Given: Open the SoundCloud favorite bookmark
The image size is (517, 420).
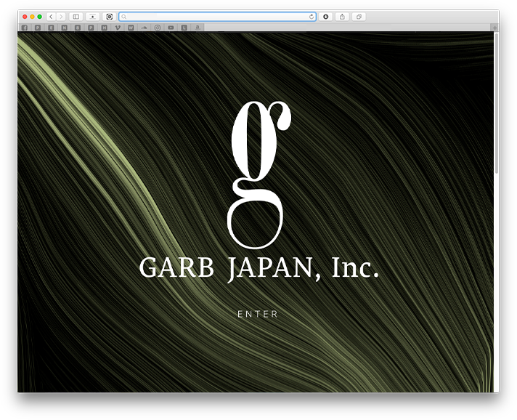Looking at the screenshot, I should click(144, 28).
